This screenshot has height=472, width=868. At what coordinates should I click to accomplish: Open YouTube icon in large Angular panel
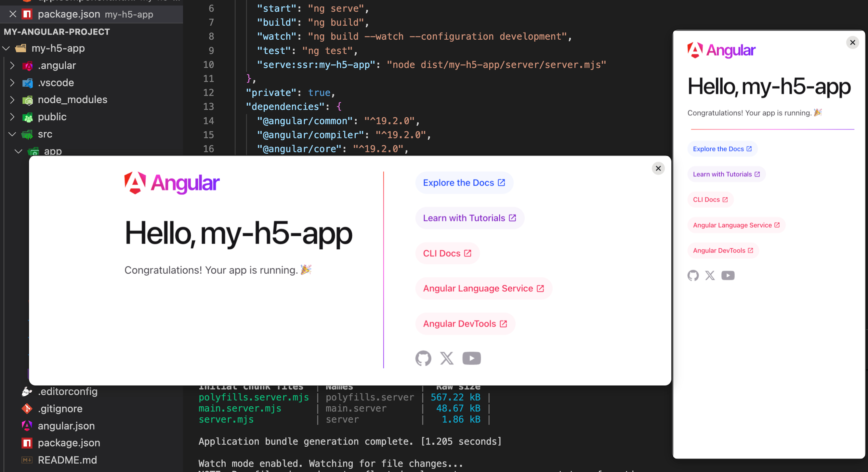[471, 358]
